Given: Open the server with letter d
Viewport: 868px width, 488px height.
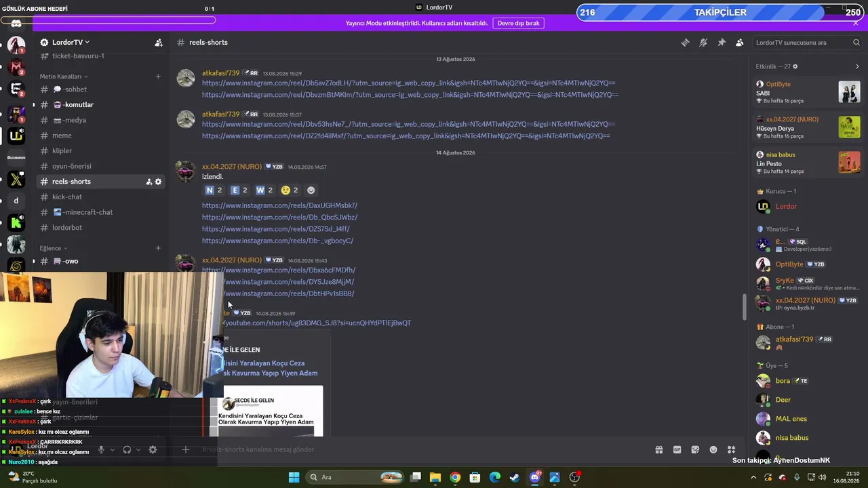Looking at the screenshot, I should (16, 201).
